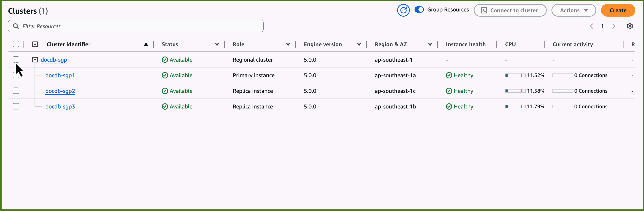Collapse all rows via header minus icon
This screenshot has width=644, height=211.
[x=35, y=44]
